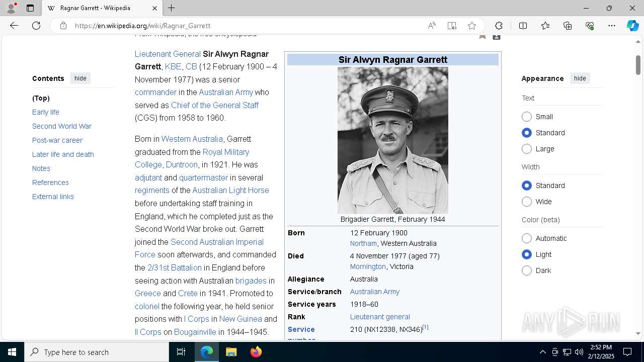Select Large text size
Viewport: 644px width, 362px height.
(x=527, y=149)
